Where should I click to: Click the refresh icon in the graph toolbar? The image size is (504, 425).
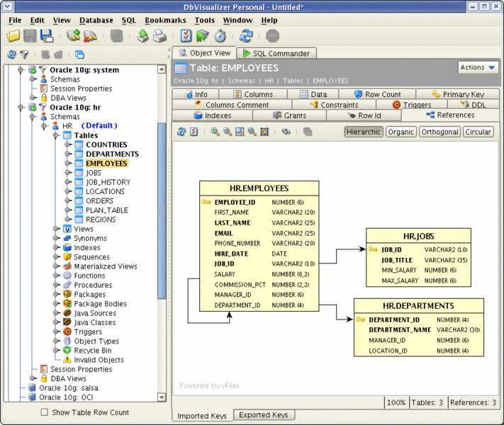181,132
